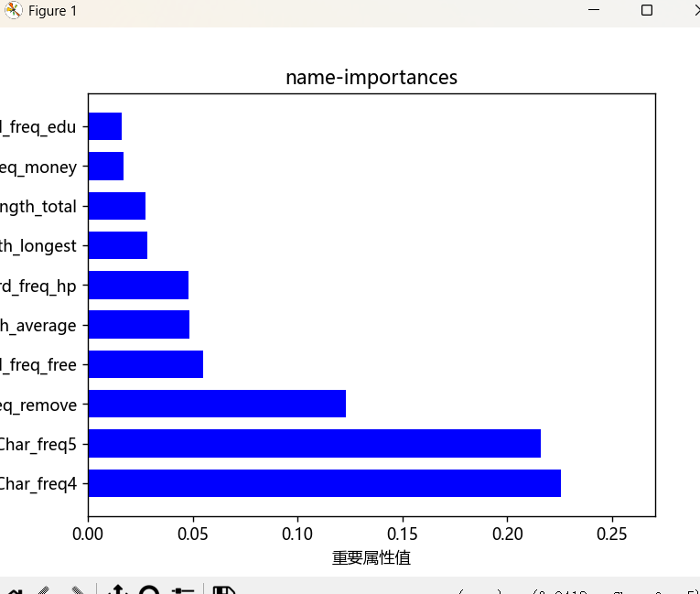
Task: Click the blue bar for freq_free
Action: [146, 364]
